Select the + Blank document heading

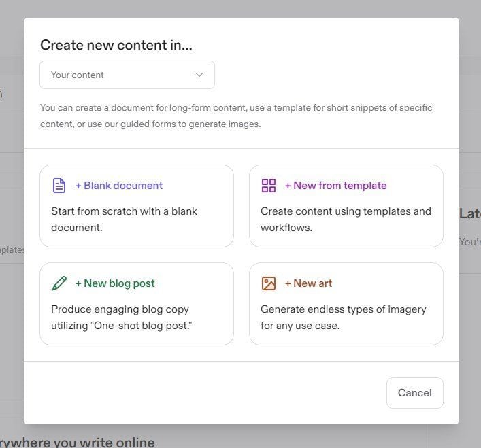point(119,186)
